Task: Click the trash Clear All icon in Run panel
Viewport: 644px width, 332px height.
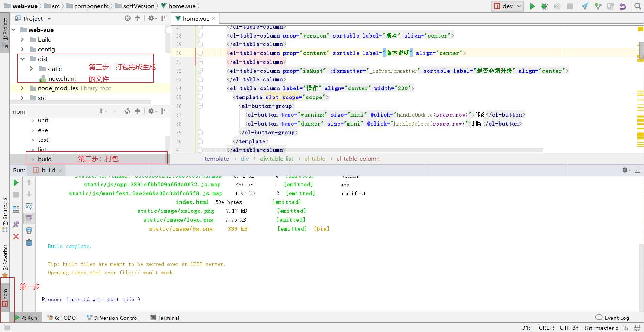Action: [x=29, y=243]
